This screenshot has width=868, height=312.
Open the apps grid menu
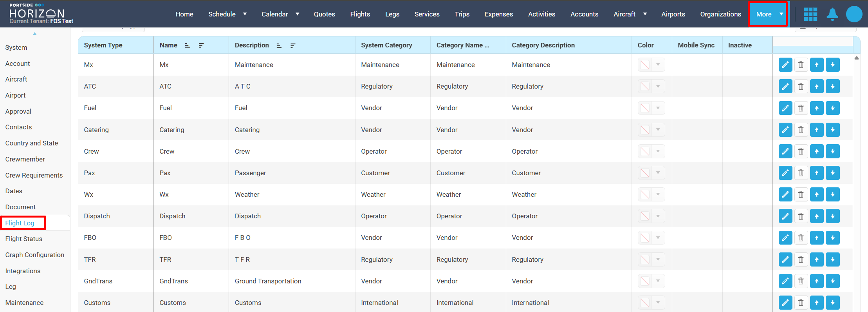click(810, 14)
